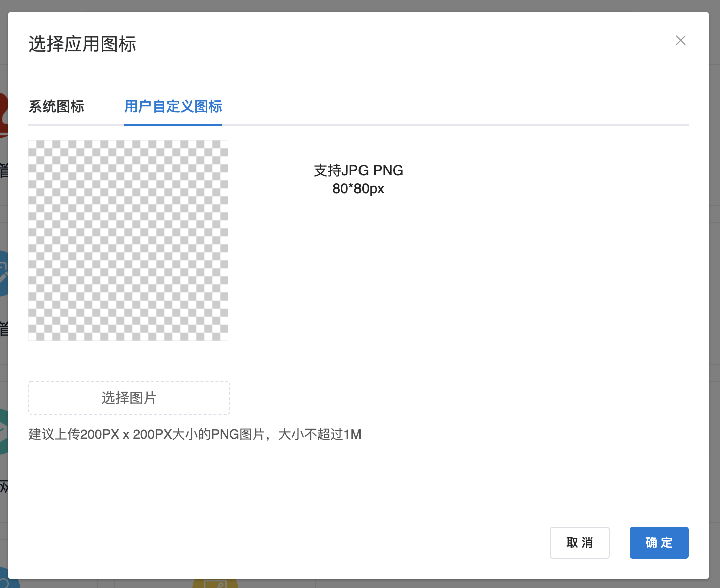Click the 选择图片 upload button
The image size is (720, 588).
(x=129, y=398)
